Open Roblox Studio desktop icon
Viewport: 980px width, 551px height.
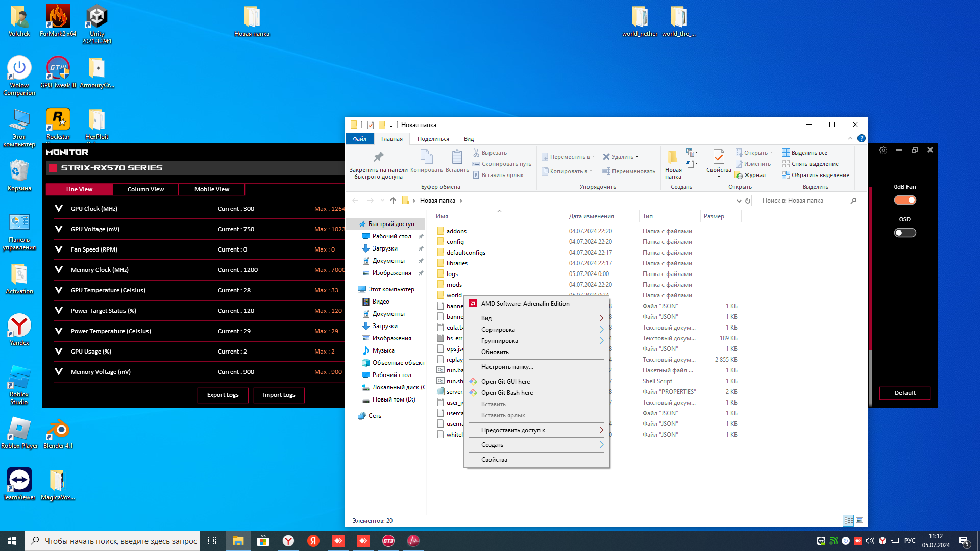[19, 385]
